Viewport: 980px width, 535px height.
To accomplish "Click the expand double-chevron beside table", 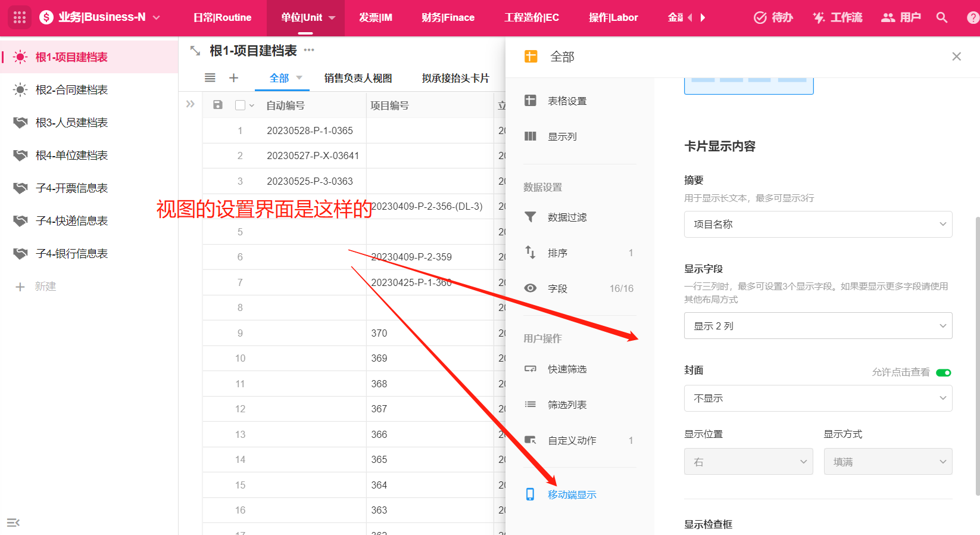I will [191, 104].
